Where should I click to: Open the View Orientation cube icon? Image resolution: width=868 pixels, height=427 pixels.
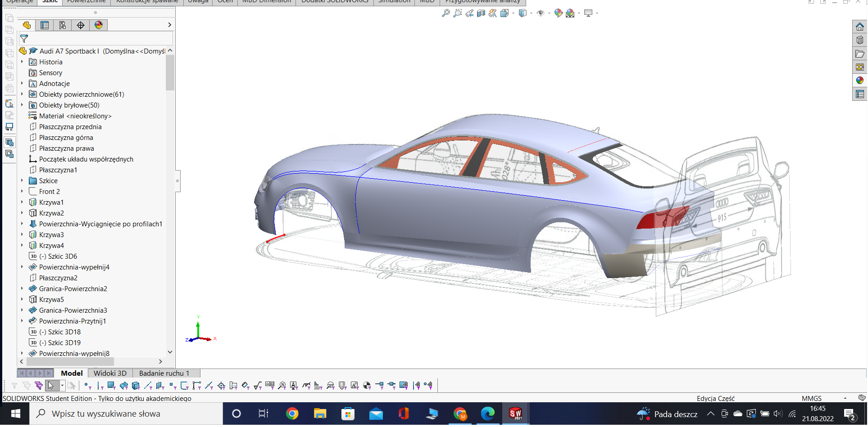(504, 13)
